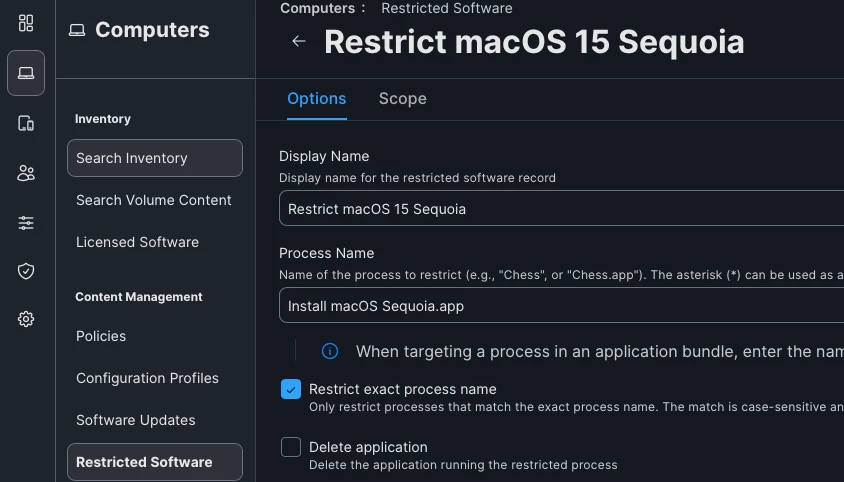Switch to the Options tab
The image size is (844, 482).
point(316,99)
